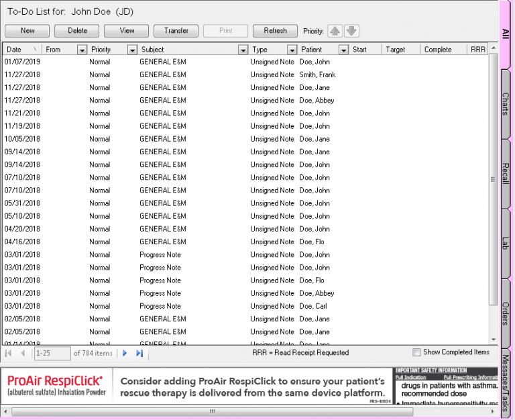Go to first page of to-do items

point(9,353)
